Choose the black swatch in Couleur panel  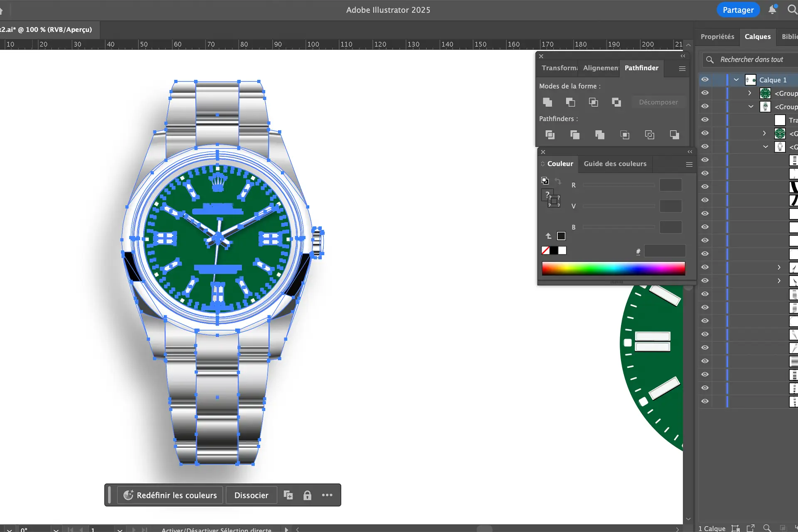(554, 250)
